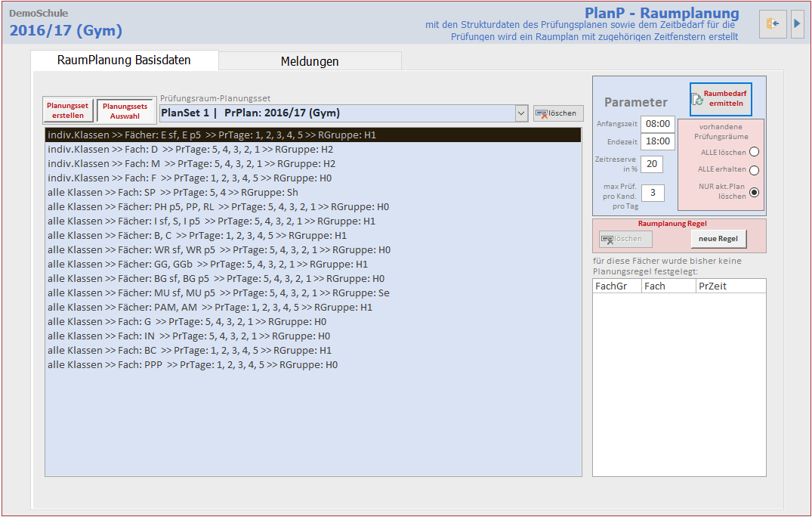Click the neue Regel button
Image resolution: width=812 pixels, height=517 pixels.
tap(718, 239)
